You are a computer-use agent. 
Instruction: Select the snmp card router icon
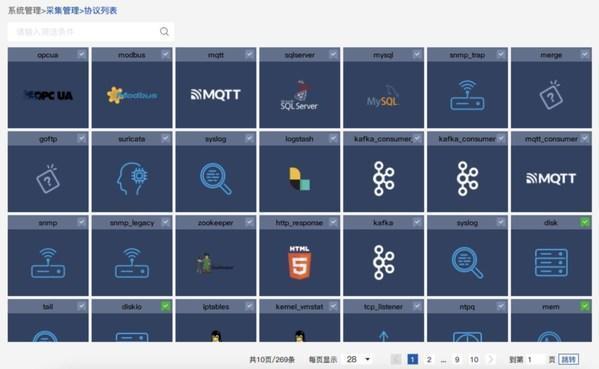[x=48, y=263]
